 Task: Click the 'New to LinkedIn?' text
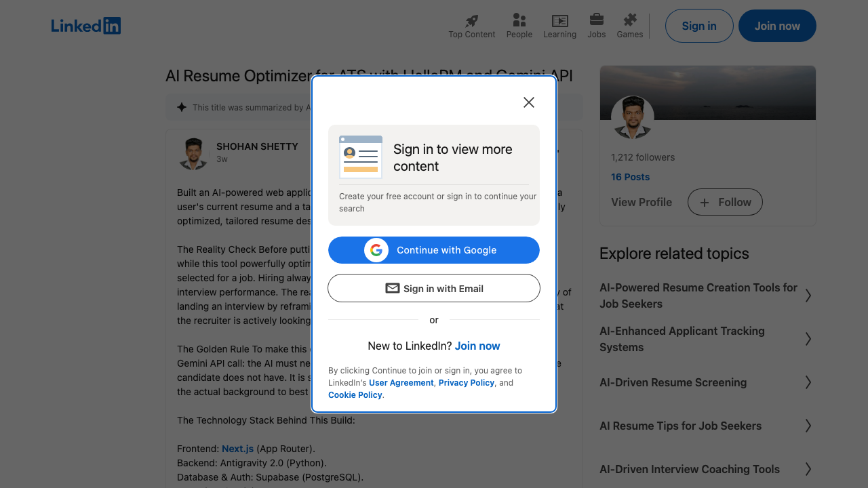[410, 346]
